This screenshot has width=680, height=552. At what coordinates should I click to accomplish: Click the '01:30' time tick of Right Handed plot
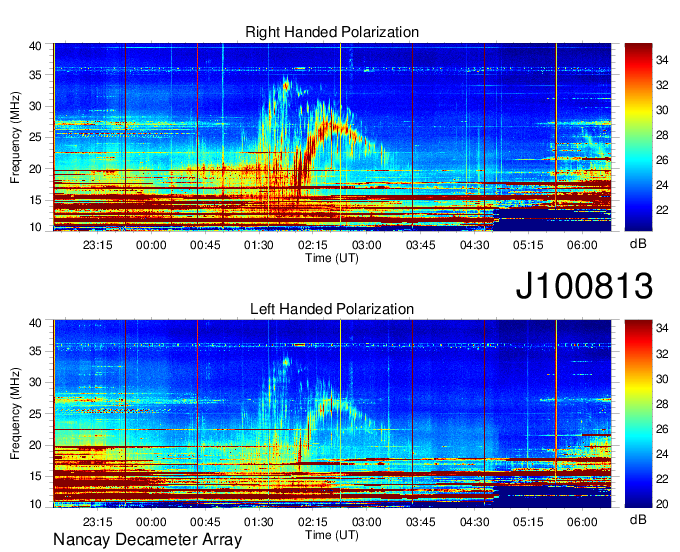pyautogui.click(x=259, y=245)
